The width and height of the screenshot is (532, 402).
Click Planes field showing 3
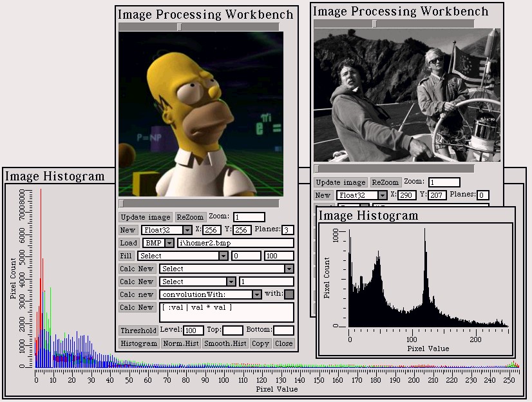pos(288,230)
